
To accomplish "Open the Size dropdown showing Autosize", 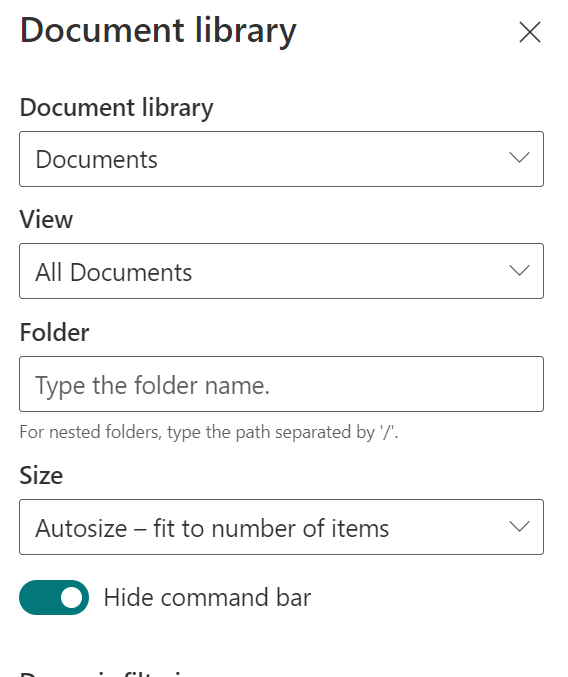I will pos(281,527).
